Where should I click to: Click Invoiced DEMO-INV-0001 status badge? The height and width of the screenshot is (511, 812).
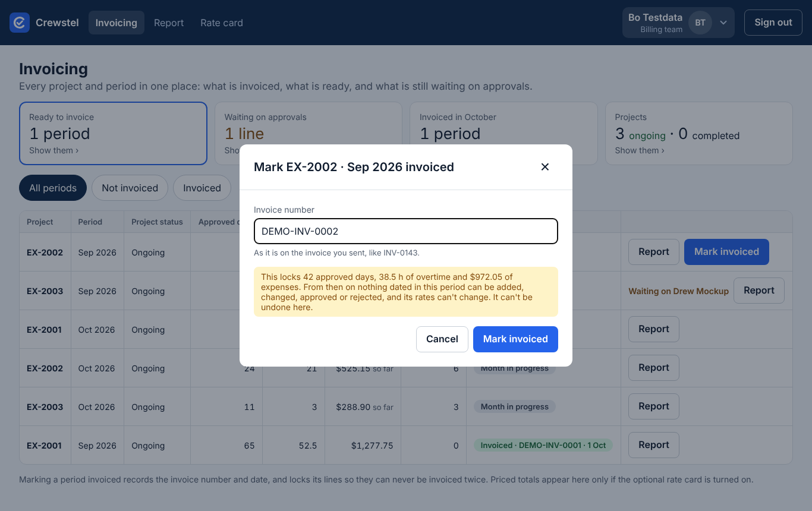[x=543, y=445]
